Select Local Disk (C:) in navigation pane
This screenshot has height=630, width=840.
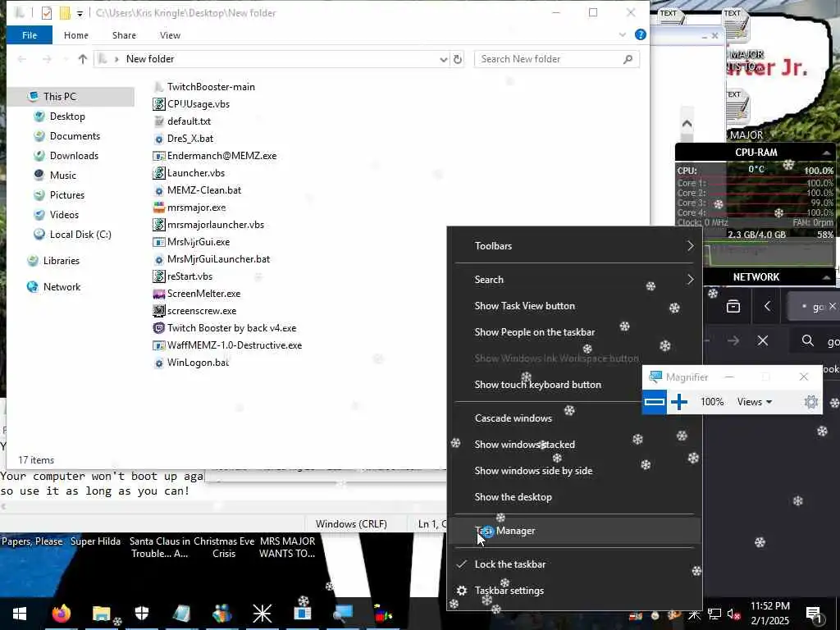[x=80, y=235]
